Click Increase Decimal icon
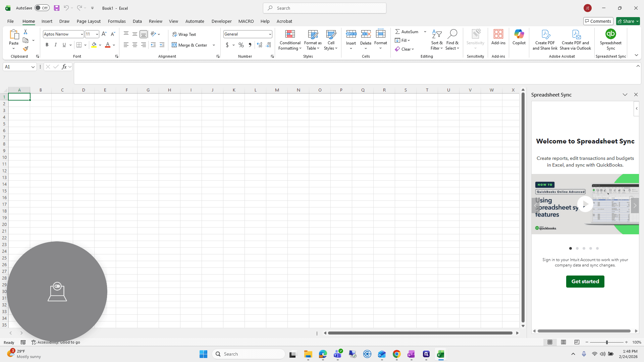 point(259,45)
